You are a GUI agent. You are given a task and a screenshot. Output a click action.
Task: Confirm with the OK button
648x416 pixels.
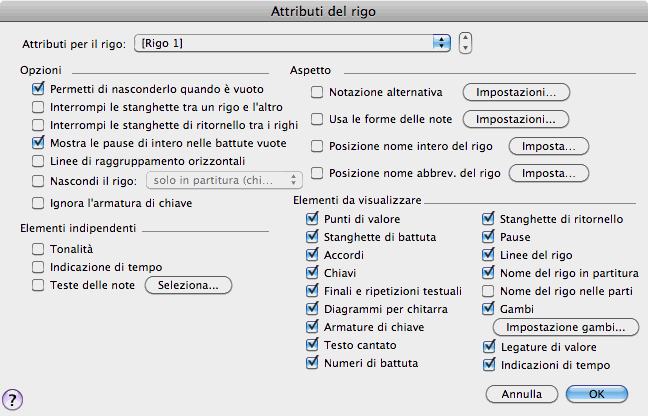(596, 393)
